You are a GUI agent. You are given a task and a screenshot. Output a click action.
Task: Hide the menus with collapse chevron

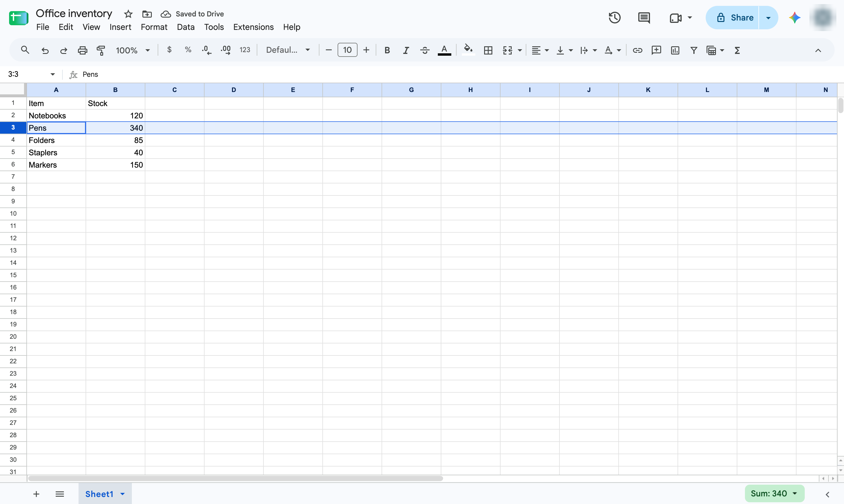pos(818,51)
